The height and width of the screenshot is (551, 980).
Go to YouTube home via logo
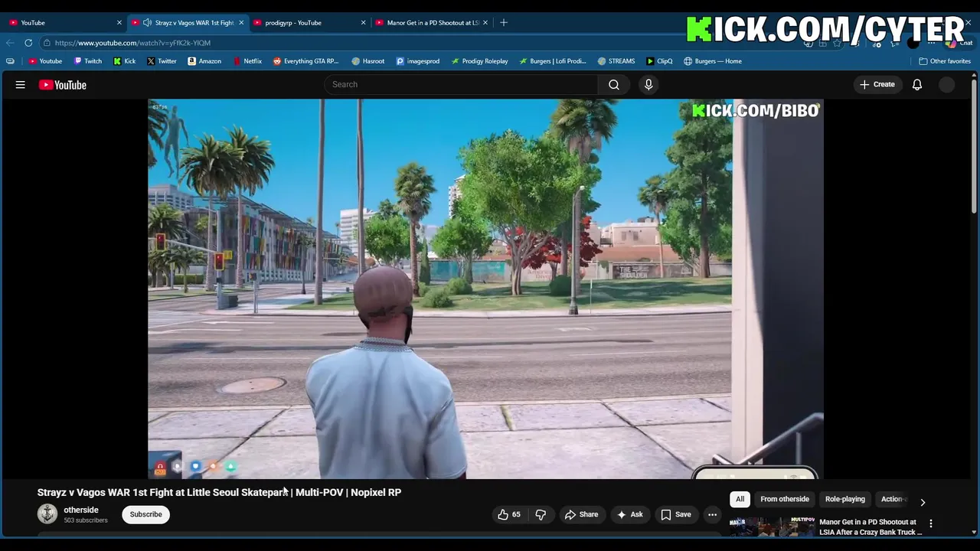pyautogui.click(x=63, y=85)
